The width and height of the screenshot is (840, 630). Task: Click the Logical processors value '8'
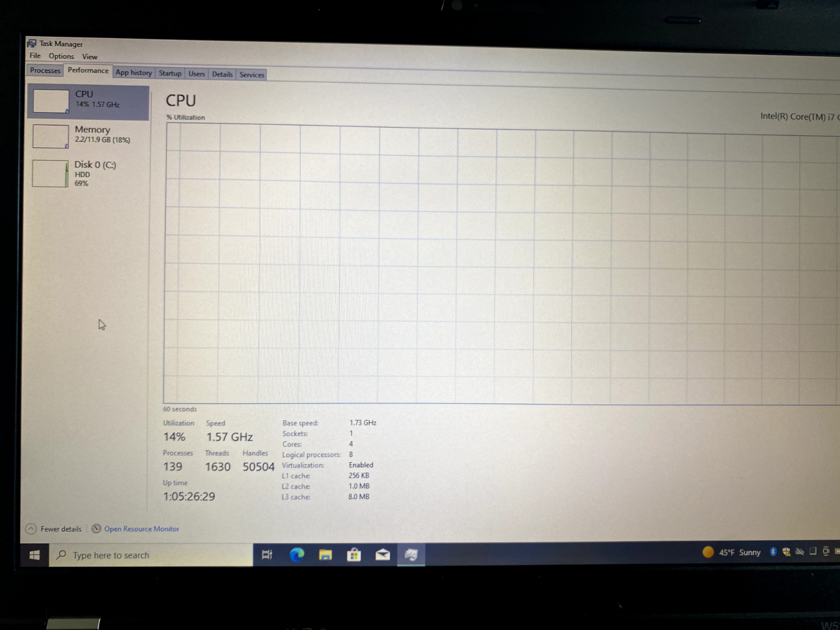click(x=351, y=454)
